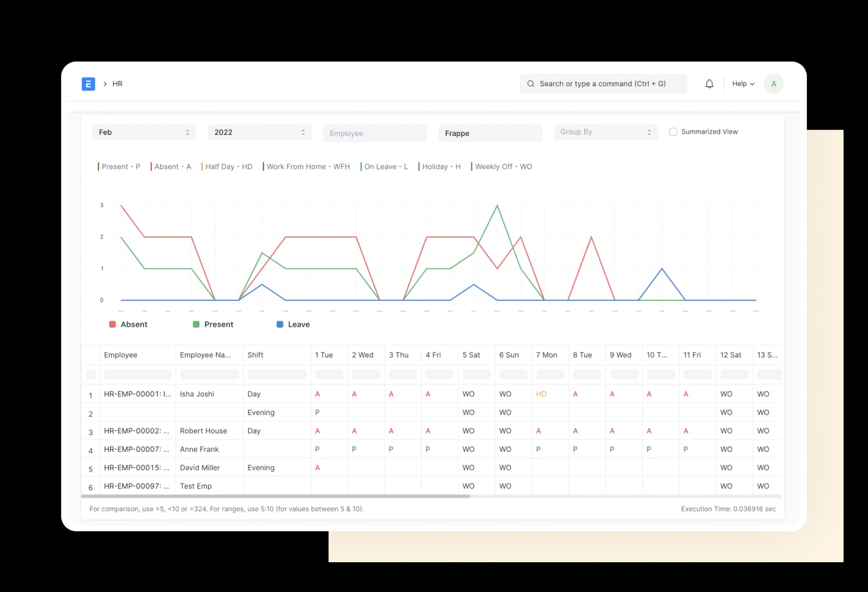Screen dimensions: 868x592
Task: Click the 1 Tue column header
Action: point(329,355)
